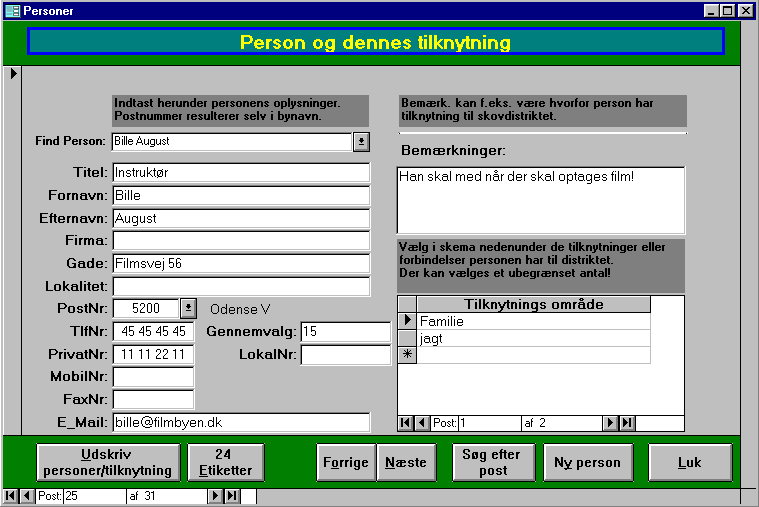
Task: Go to last record in main navigation bar
Action: [x=232, y=496]
